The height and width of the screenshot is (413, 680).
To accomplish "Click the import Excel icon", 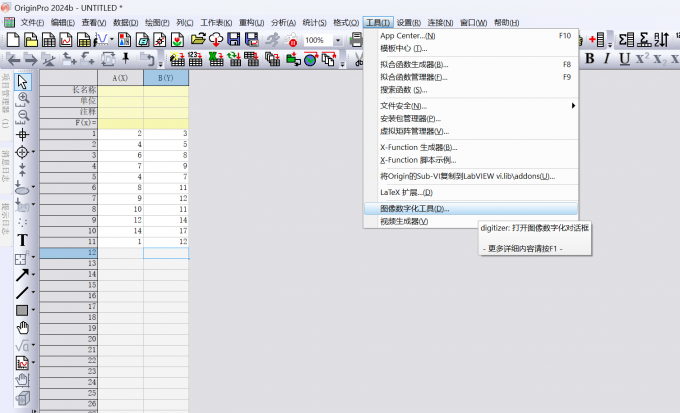I will [216, 59].
